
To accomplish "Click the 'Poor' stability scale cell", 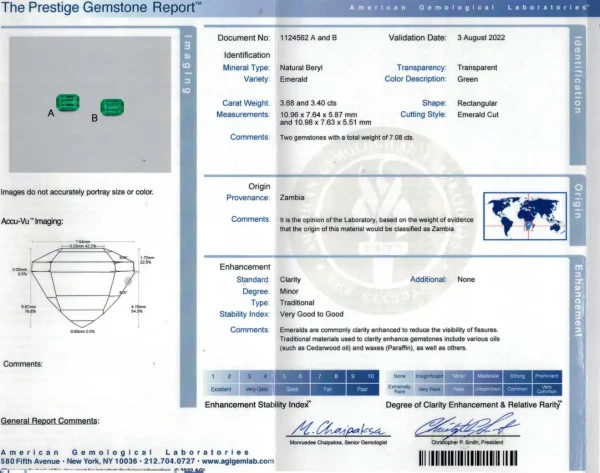I will 362,389.
